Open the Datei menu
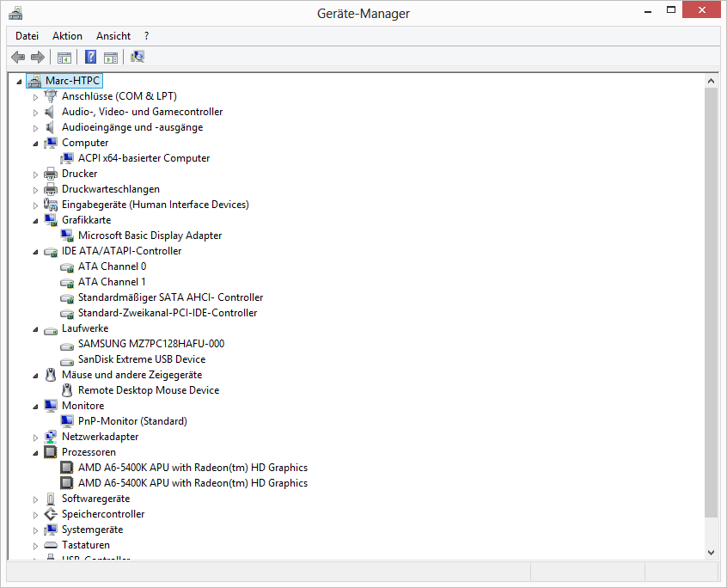Screen dimensions: 727x588 (x=27, y=36)
